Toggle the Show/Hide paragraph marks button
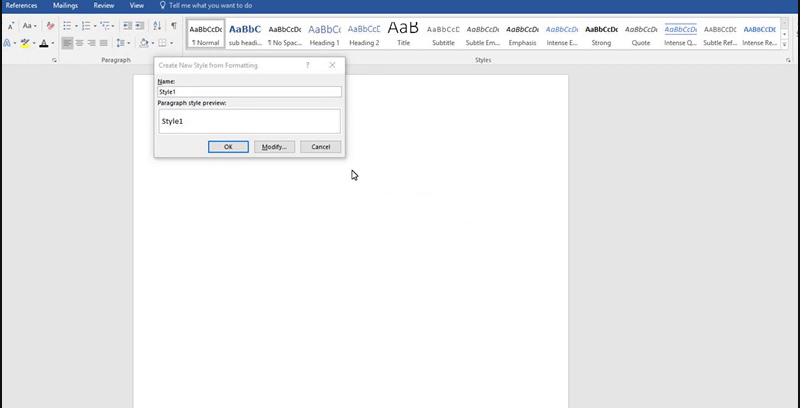The image size is (800, 408). [174, 26]
